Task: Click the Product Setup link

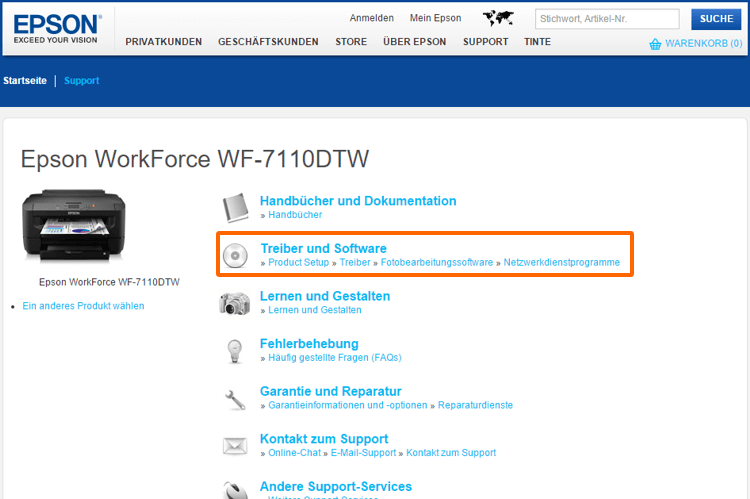Action: [x=298, y=263]
